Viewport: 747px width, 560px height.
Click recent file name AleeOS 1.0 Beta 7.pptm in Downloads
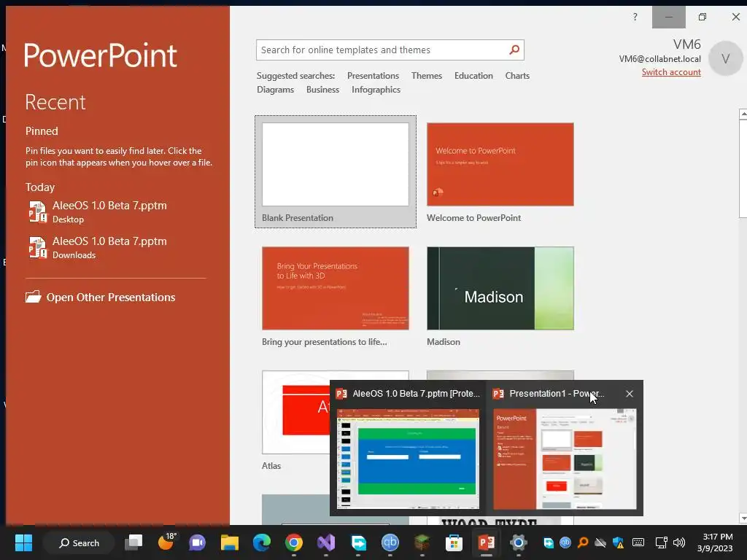[109, 241]
